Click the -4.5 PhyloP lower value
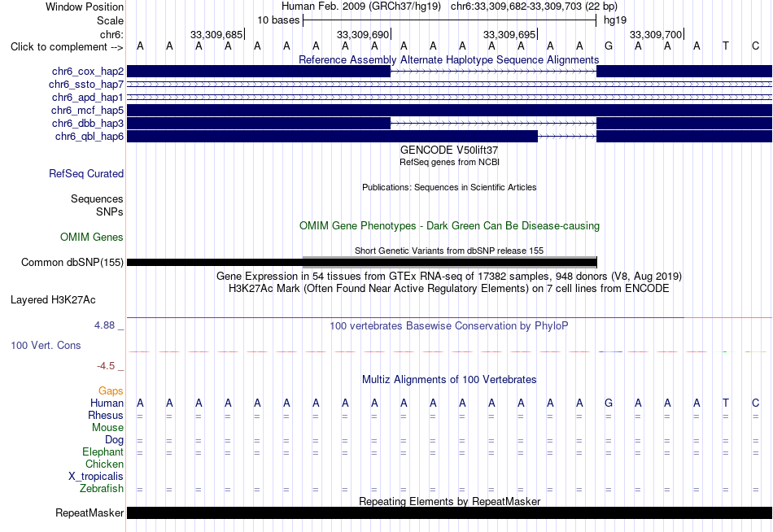 click(x=106, y=366)
